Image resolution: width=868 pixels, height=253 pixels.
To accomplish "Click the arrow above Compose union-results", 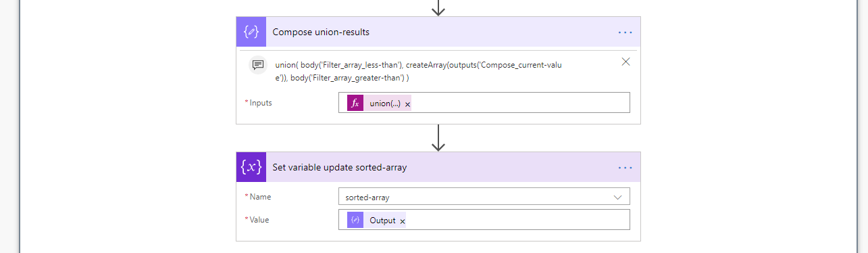I will pyautogui.click(x=439, y=7).
